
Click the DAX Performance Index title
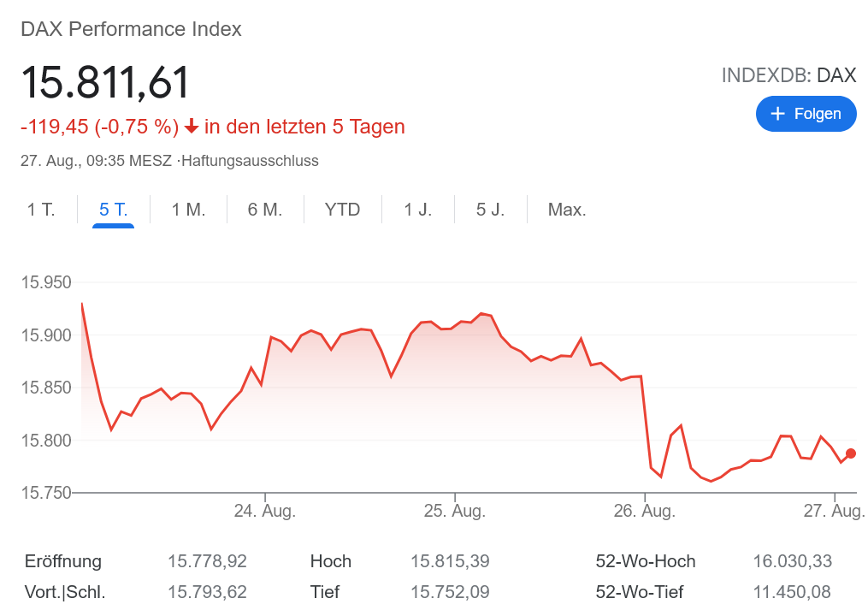tap(130, 28)
